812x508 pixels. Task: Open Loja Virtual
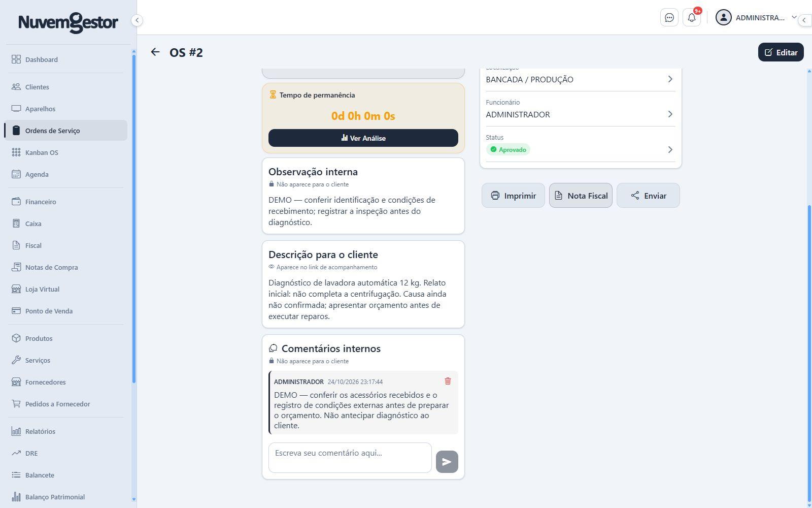coord(65,289)
